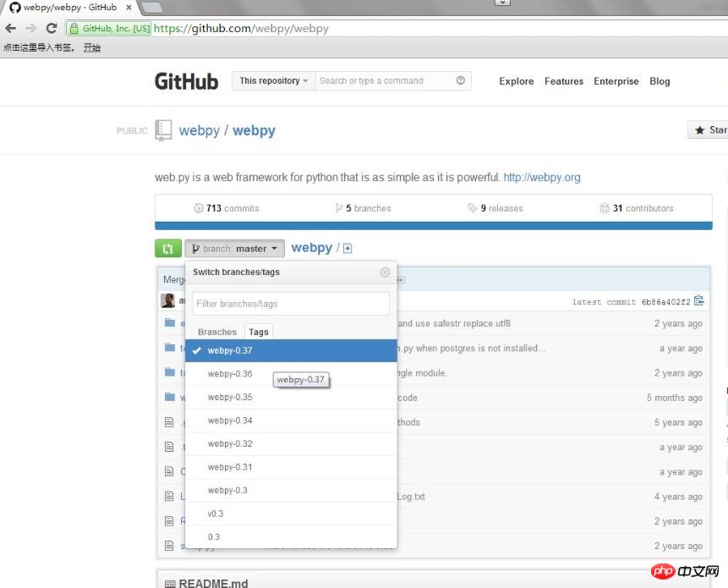Viewport: 728px width, 588px height.
Task: Click the browser forward arrow
Action: click(x=31, y=28)
